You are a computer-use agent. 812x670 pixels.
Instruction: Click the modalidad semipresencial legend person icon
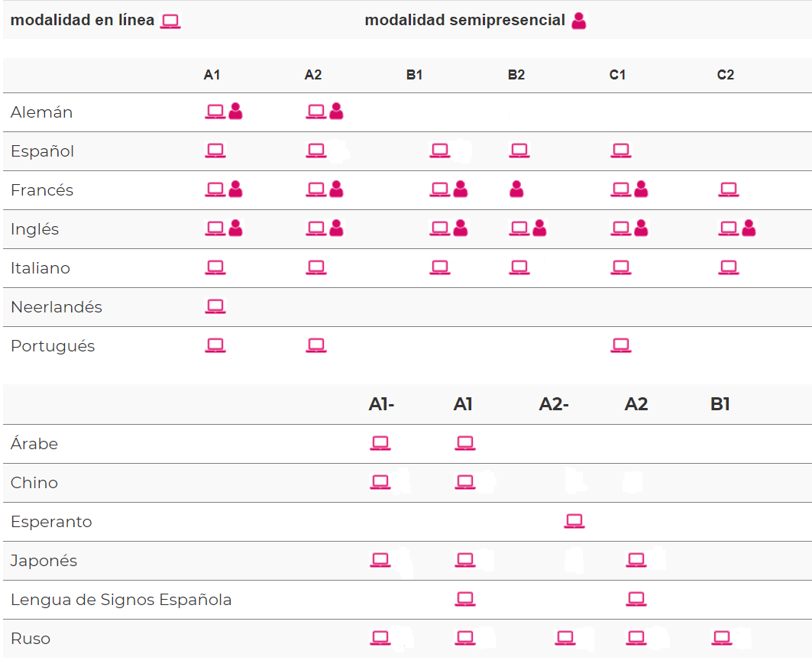[579, 21]
